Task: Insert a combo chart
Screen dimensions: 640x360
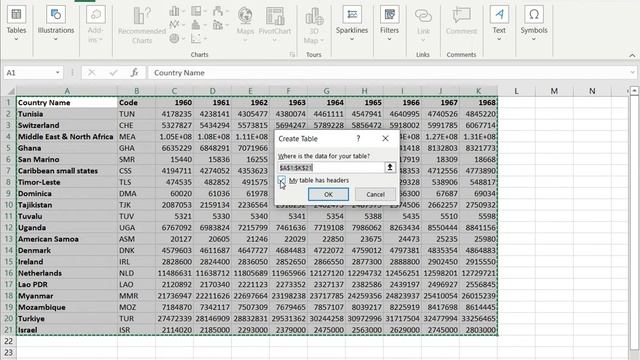Action: [218, 25]
